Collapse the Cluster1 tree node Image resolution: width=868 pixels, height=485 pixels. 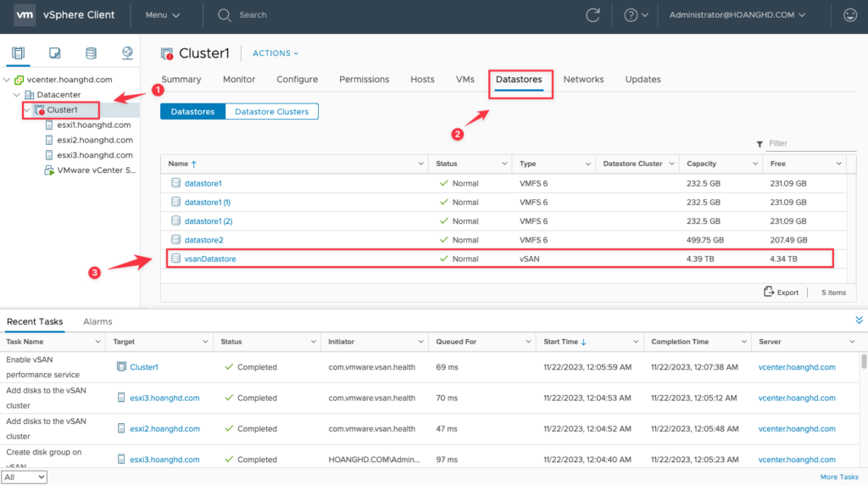pos(26,109)
